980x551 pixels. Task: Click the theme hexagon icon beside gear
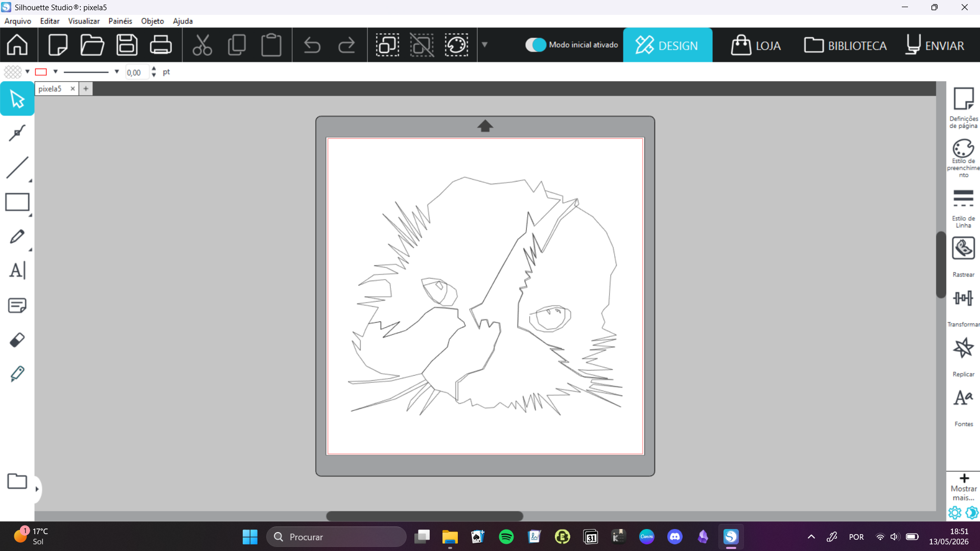pos(972,512)
